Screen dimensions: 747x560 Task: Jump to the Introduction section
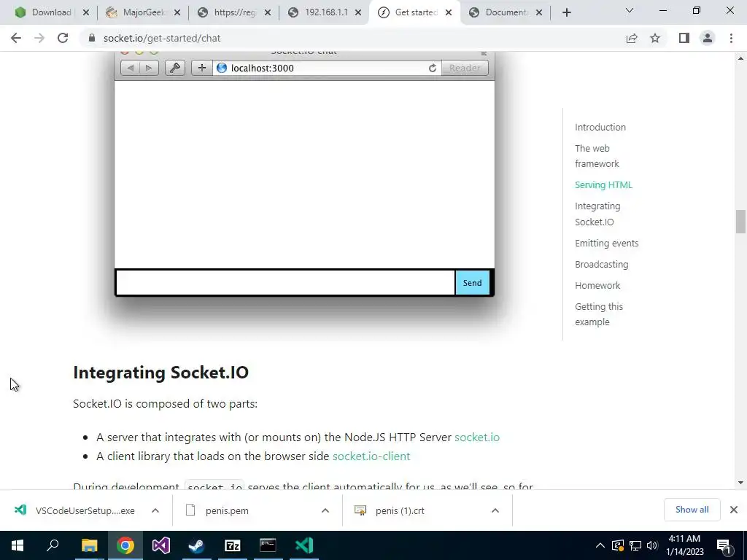coord(600,127)
